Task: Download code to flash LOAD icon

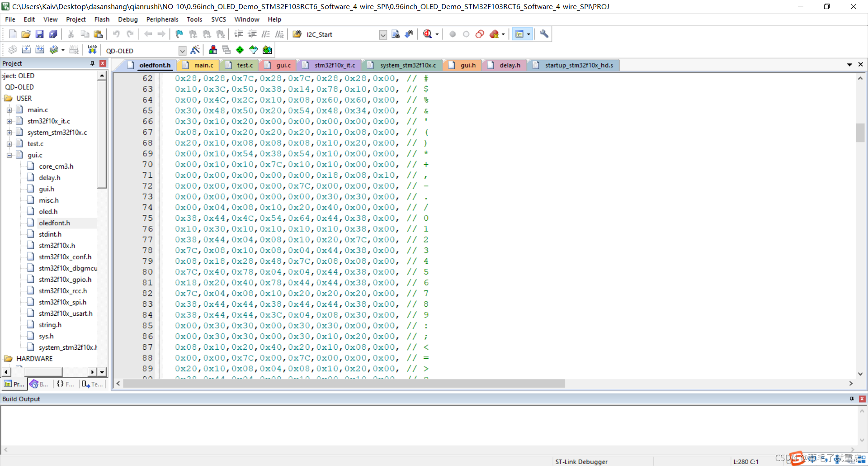Action: point(92,50)
